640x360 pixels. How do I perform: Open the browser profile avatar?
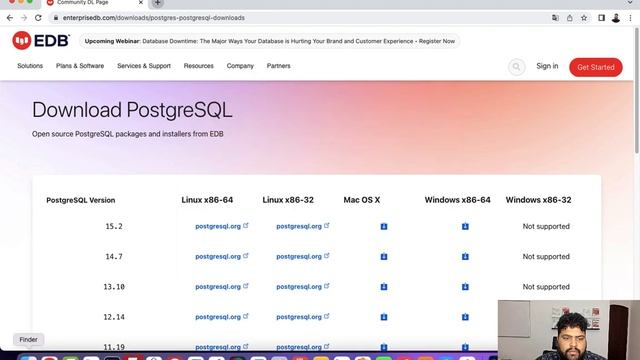[616, 18]
